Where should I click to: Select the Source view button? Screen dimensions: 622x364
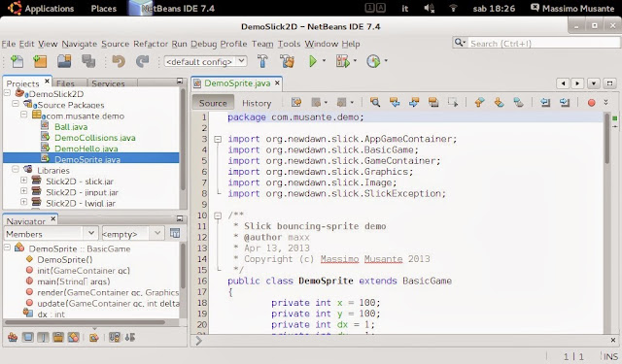click(213, 103)
